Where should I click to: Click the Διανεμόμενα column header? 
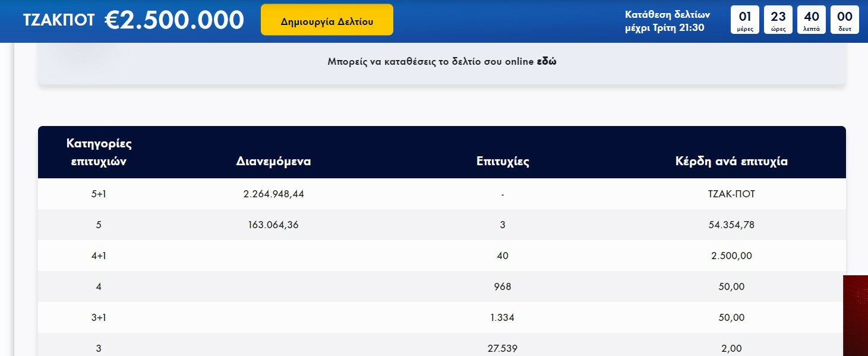click(273, 161)
